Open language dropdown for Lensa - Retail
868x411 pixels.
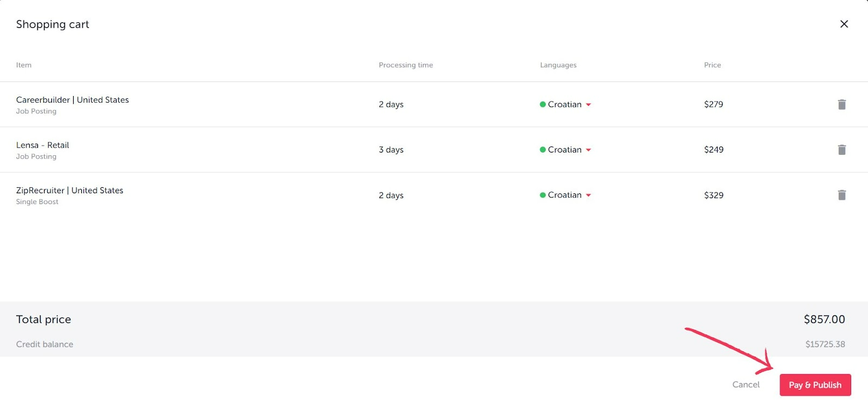pyautogui.click(x=589, y=150)
